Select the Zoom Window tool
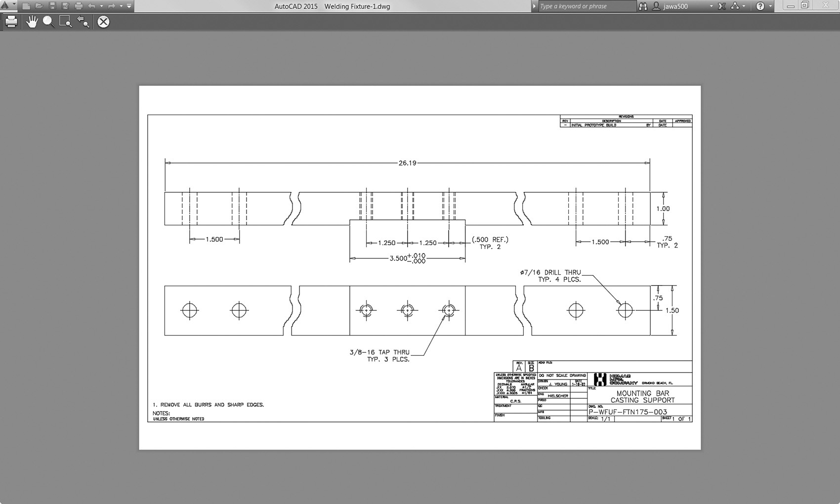The image size is (840, 504). (x=65, y=22)
